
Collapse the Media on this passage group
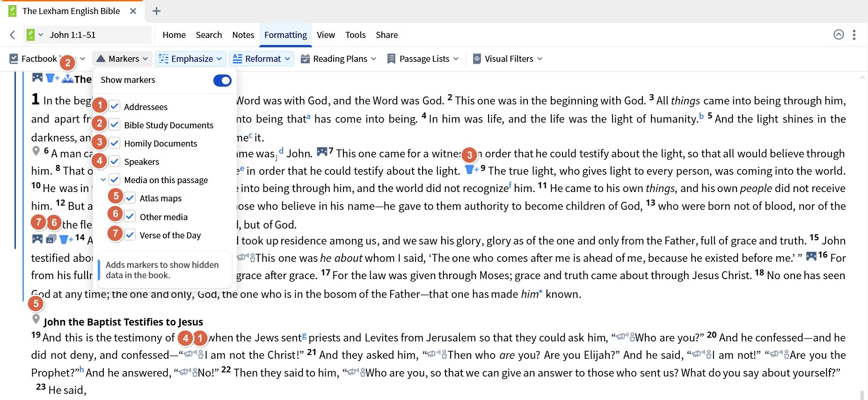point(103,180)
